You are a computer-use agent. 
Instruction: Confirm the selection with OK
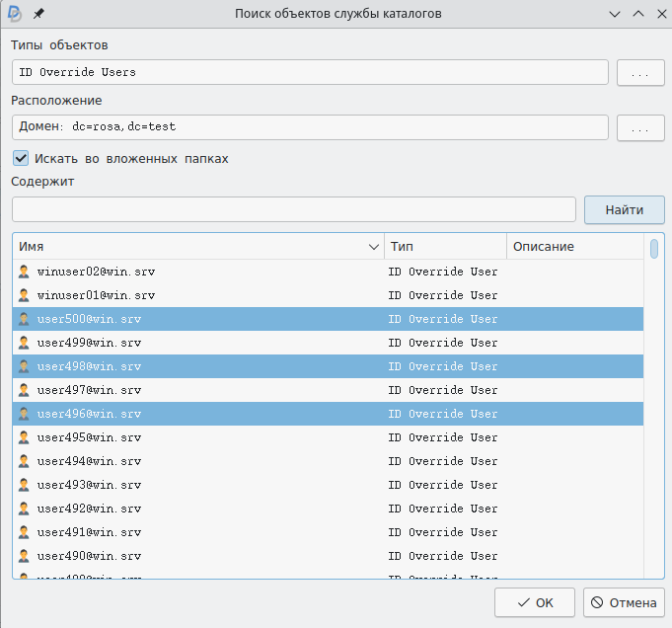pyautogui.click(x=534, y=602)
